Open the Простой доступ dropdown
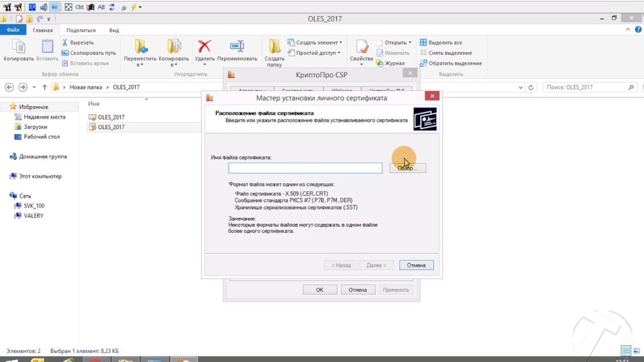Image resolution: width=644 pixels, height=362 pixels. click(314, 53)
